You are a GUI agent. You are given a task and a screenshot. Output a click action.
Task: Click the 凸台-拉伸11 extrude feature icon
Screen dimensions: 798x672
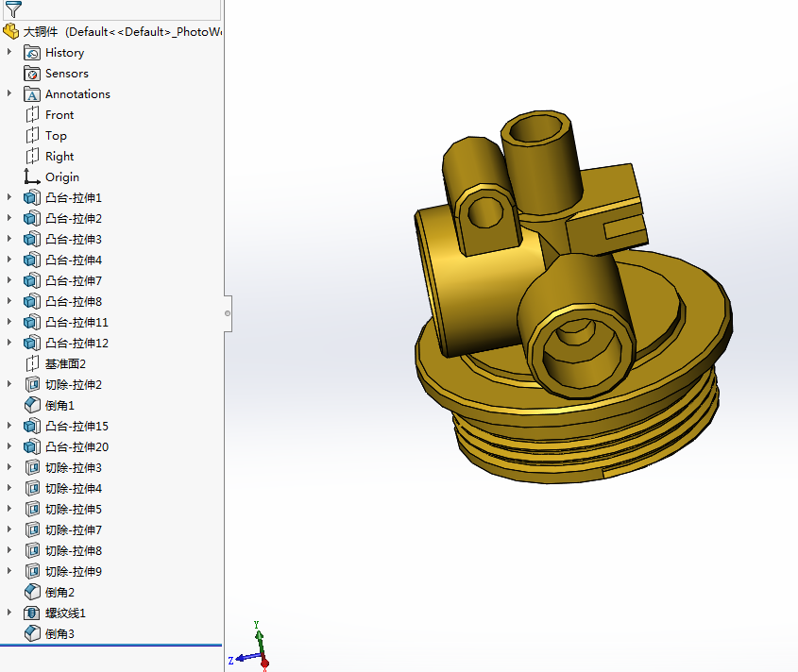32,323
